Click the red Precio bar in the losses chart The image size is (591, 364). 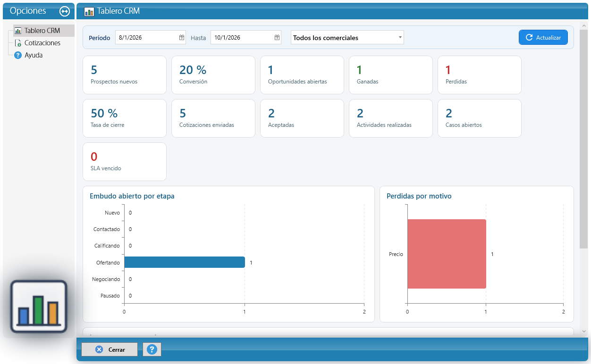point(447,254)
